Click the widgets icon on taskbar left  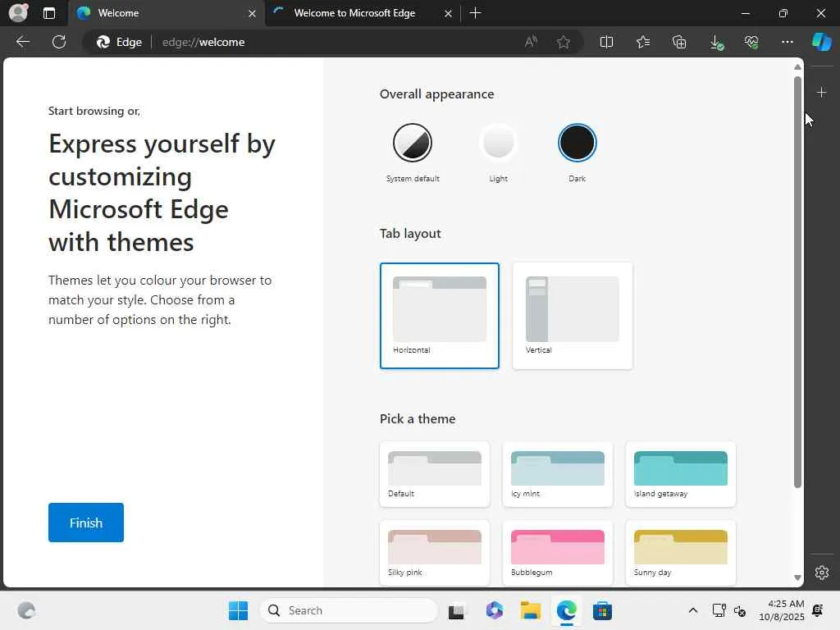(x=26, y=610)
